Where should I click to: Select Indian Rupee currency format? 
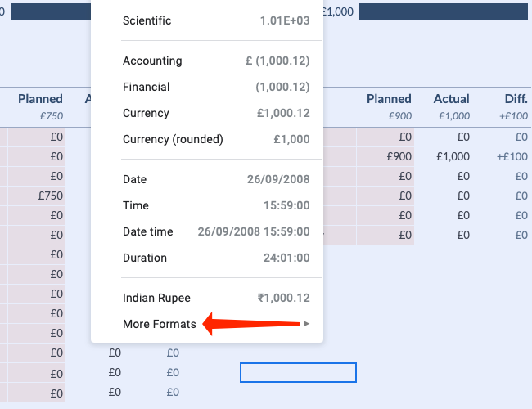[x=156, y=298]
